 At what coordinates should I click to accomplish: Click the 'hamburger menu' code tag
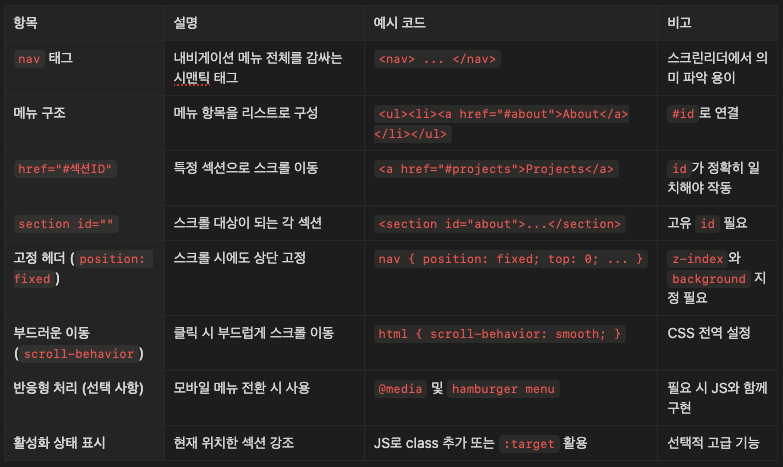coord(503,389)
